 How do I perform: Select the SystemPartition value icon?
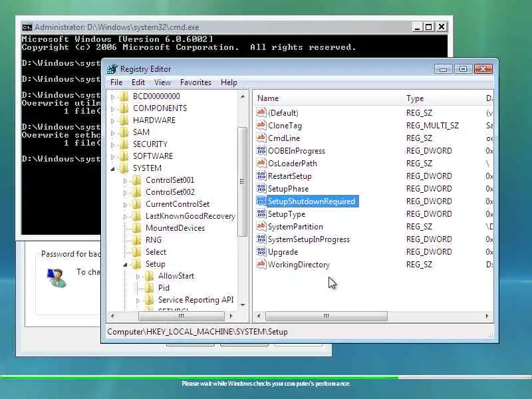pos(261,226)
